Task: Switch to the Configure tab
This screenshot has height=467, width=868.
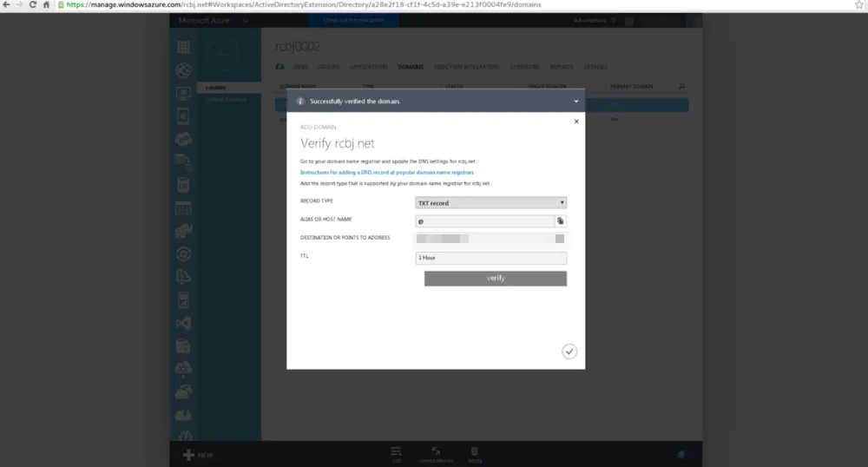Action: point(524,67)
